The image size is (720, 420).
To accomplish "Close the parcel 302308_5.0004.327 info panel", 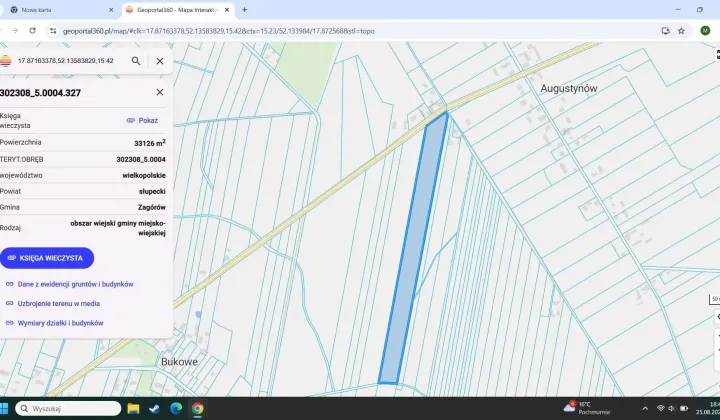I will pyautogui.click(x=160, y=92).
